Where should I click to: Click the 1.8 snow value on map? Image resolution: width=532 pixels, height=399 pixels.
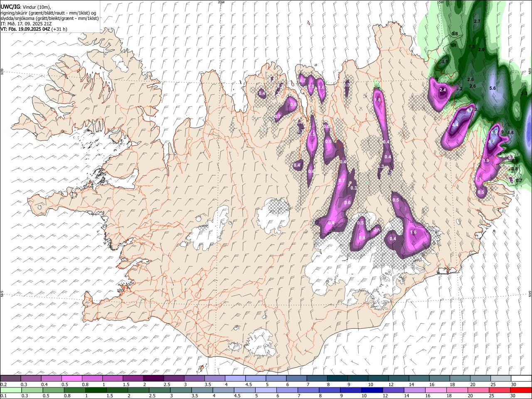[x=377, y=100]
